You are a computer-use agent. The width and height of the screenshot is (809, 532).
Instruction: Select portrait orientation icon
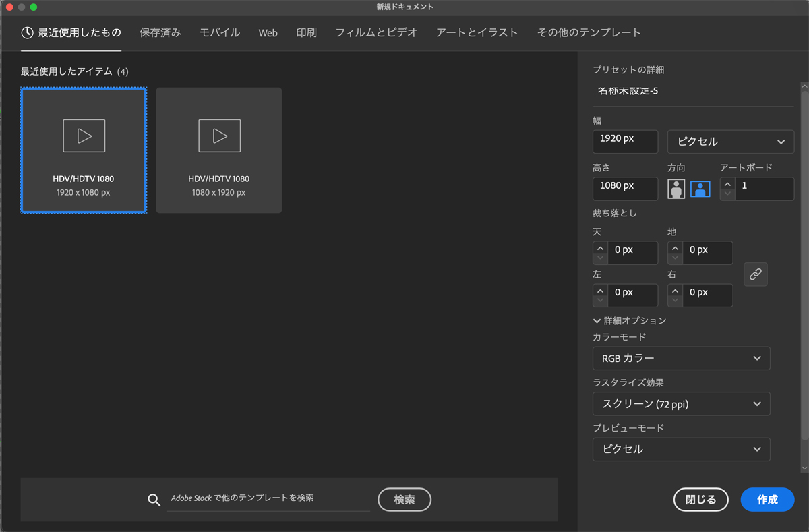676,189
